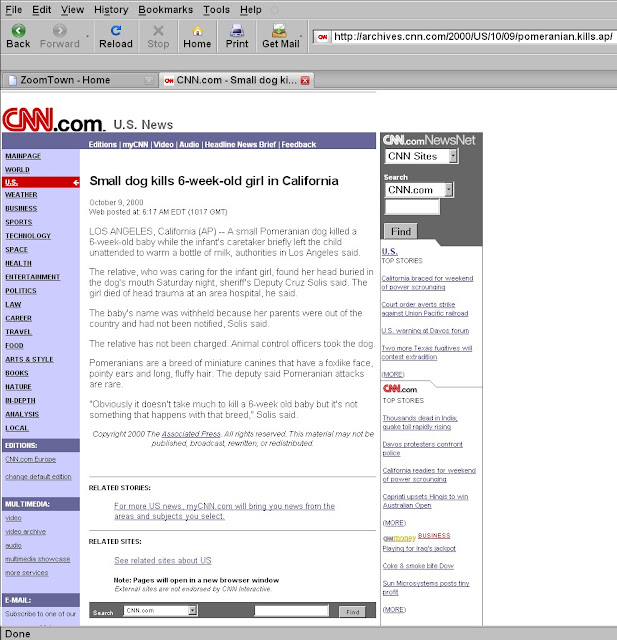Open Sun Microsystems posts tiny profit link
This screenshot has height=640, width=617.
point(426,588)
